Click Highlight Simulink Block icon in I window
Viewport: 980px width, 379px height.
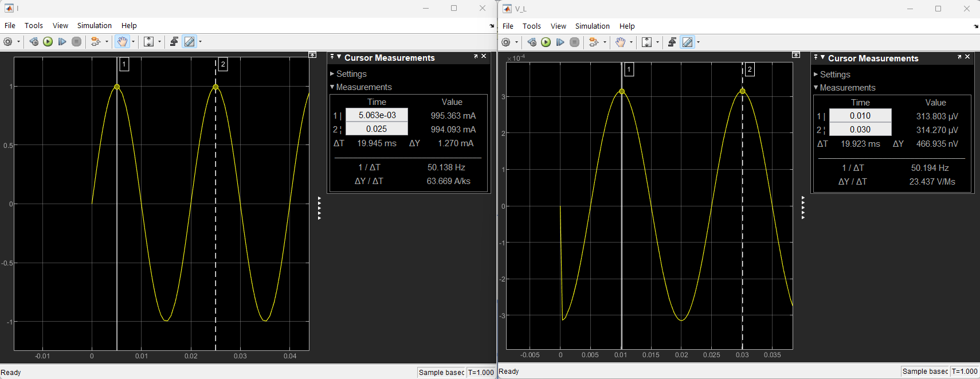tap(96, 41)
